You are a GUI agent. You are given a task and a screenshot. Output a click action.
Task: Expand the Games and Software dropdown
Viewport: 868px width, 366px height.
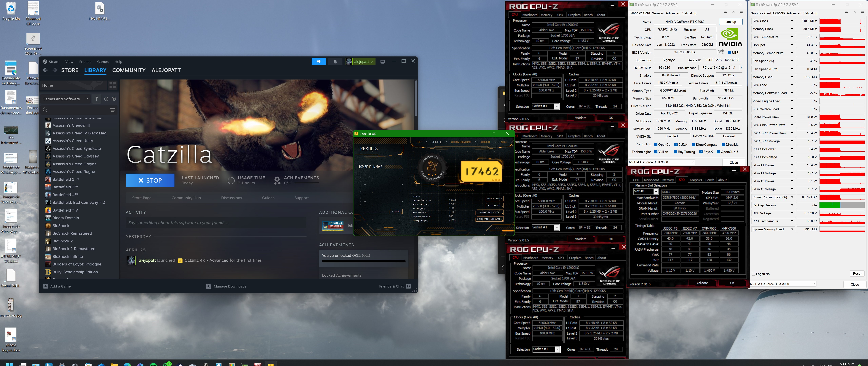coord(65,99)
